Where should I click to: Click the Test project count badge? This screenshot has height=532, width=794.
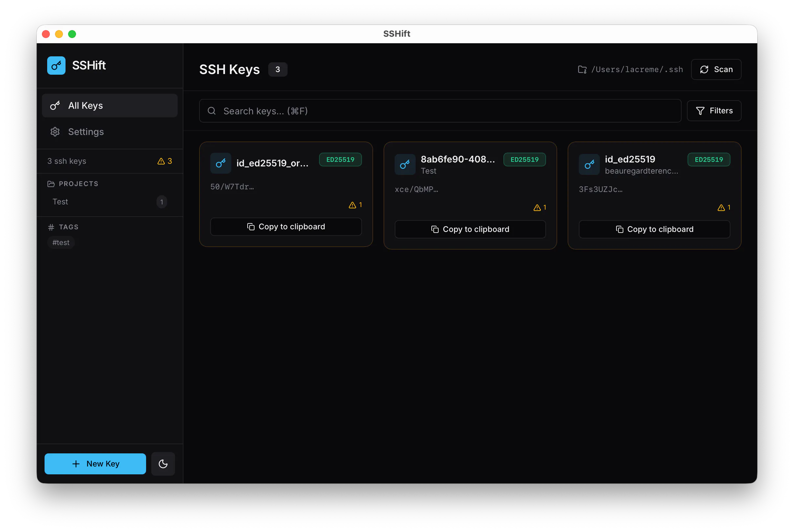162,202
